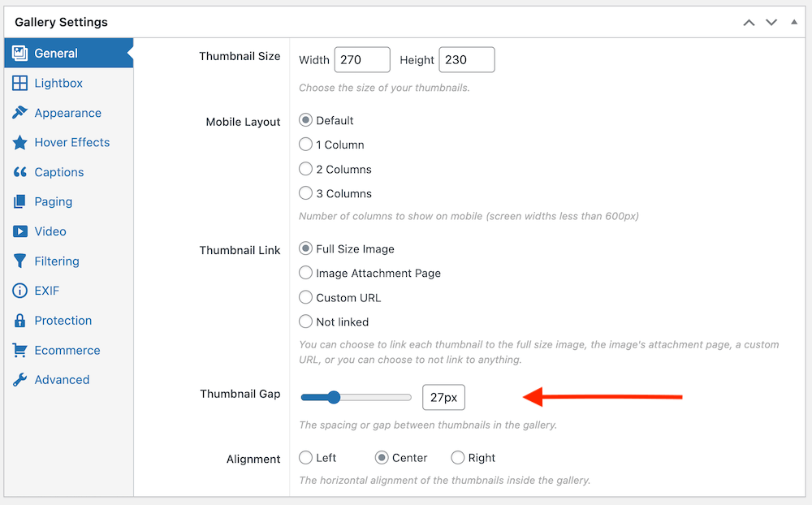This screenshot has width=812, height=505.
Task: Select the Video play icon in the sidebar
Action: tap(21, 231)
